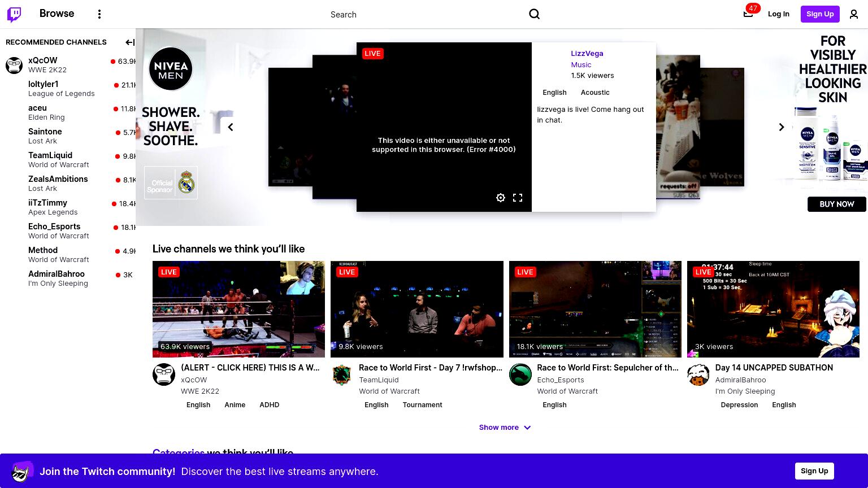868x488 pixels.
Task: Open loltyler1 in recommended channels
Action: point(68,89)
